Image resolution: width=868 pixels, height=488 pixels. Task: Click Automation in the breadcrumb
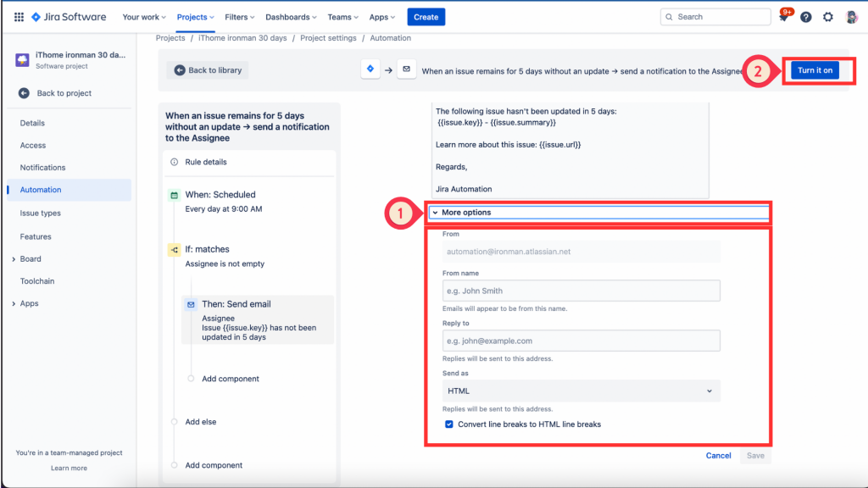click(x=390, y=38)
